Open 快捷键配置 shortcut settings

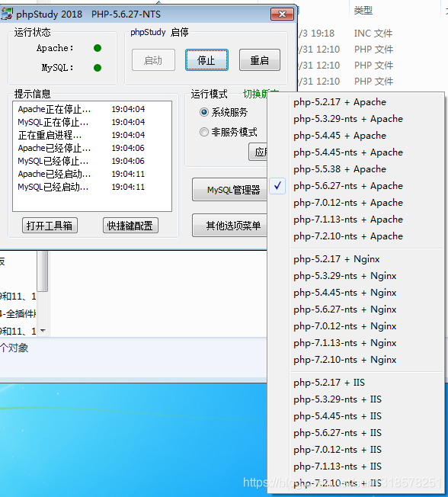(130, 226)
